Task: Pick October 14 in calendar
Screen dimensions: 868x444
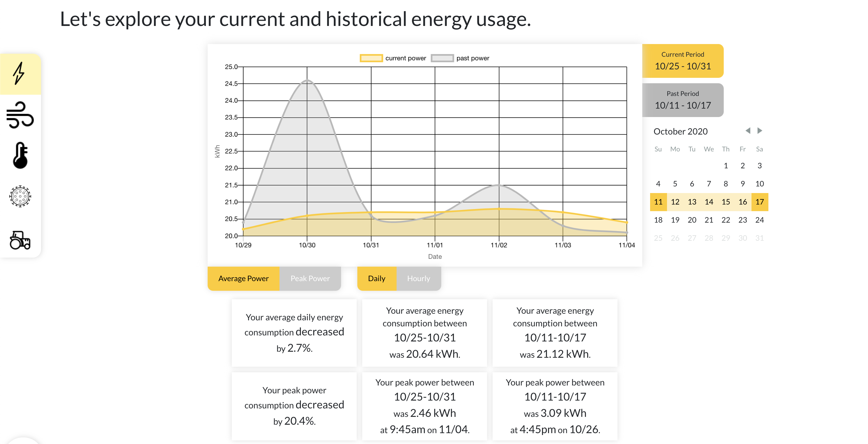Action: [x=709, y=202]
